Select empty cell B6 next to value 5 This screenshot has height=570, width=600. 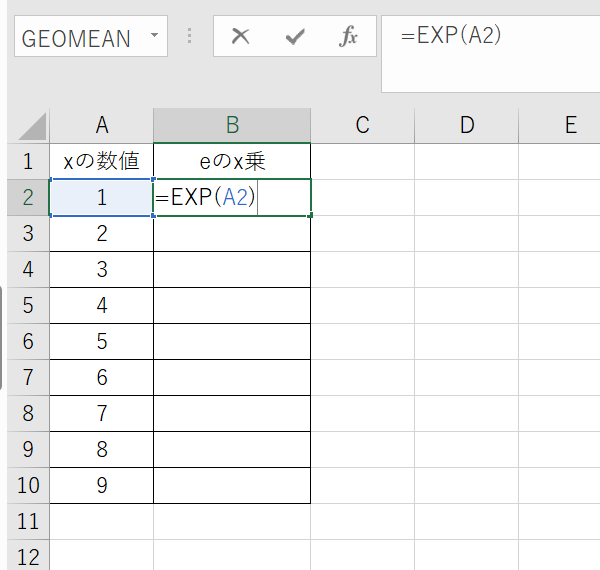(x=232, y=341)
